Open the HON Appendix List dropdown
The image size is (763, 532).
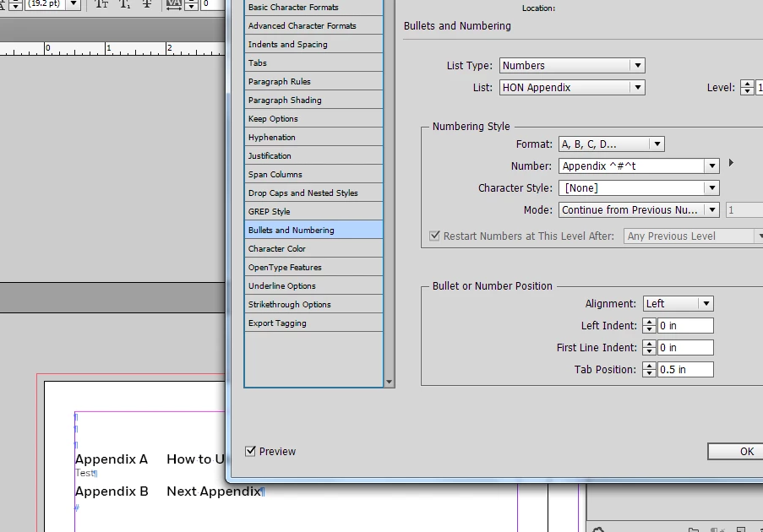click(572, 88)
